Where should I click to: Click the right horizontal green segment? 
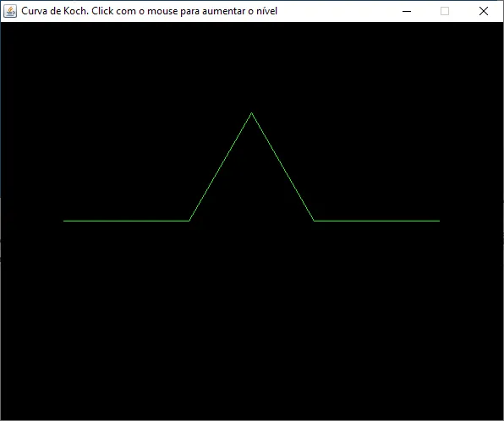376,221
